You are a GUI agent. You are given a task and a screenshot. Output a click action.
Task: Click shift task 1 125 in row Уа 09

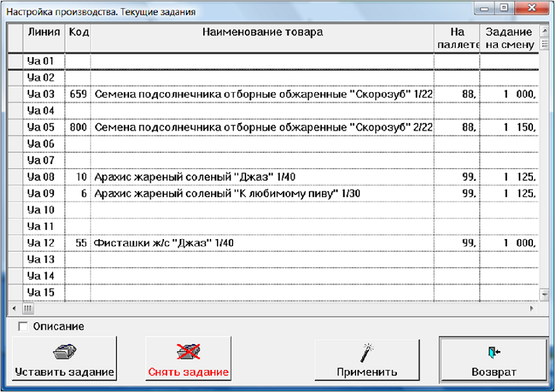pos(519,193)
